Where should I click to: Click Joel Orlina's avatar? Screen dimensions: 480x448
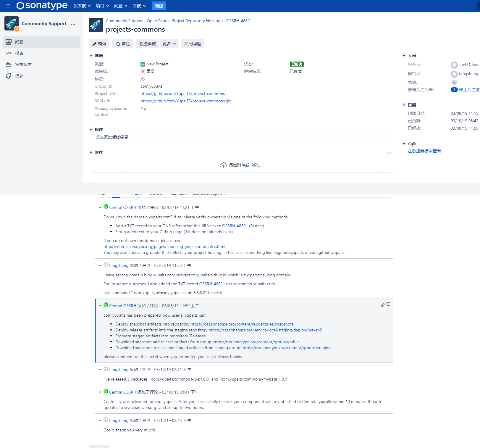[x=454, y=65]
